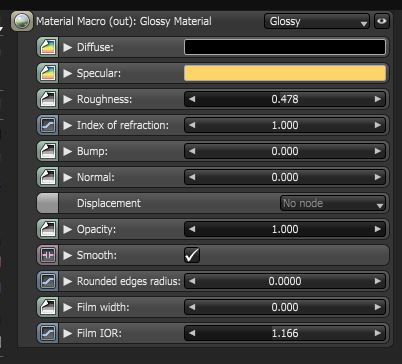Toggle the eye preview button beside Glossy
Image resolution: width=402 pixels, height=364 pixels.
pos(382,21)
